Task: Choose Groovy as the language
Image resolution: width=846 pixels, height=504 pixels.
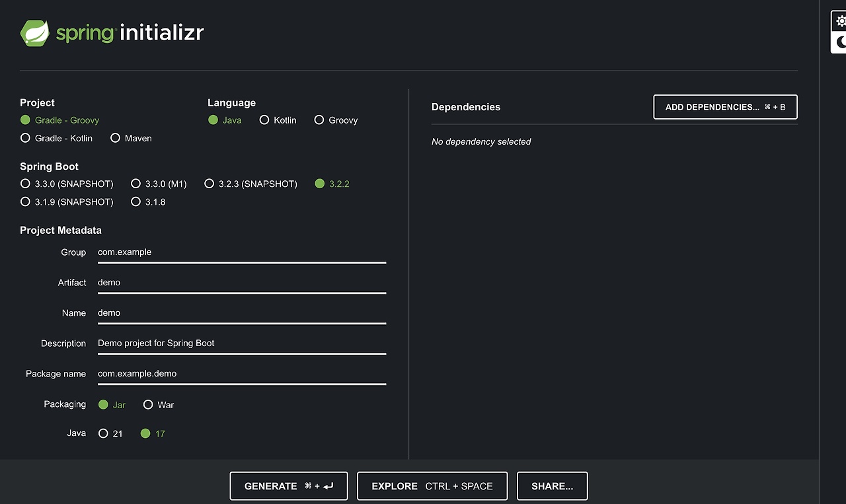Action: click(336, 120)
